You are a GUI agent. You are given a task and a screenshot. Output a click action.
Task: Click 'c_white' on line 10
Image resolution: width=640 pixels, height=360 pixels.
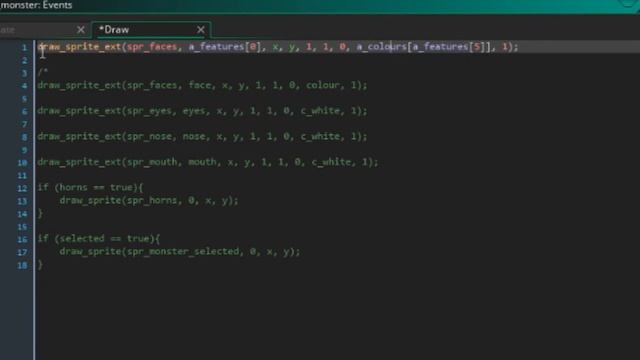[331, 162]
